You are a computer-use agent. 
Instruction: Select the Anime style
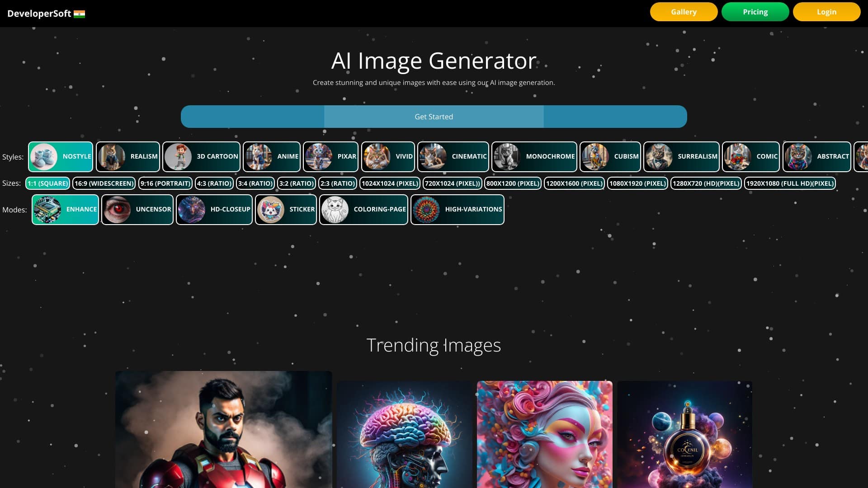tap(272, 156)
